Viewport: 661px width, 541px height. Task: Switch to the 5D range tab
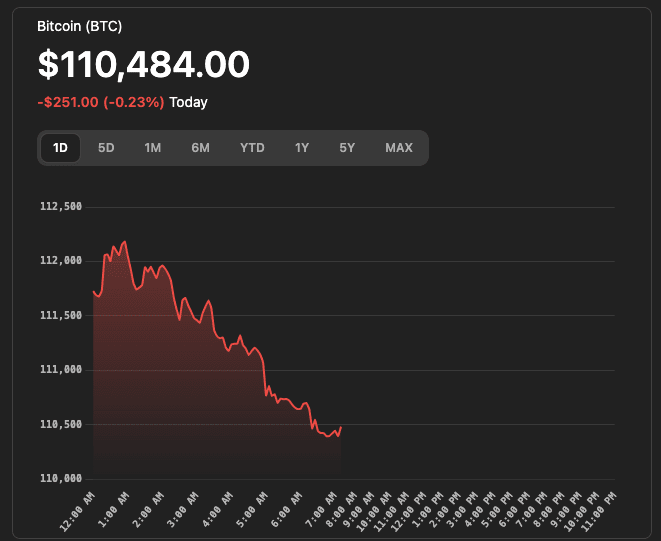[x=106, y=148]
